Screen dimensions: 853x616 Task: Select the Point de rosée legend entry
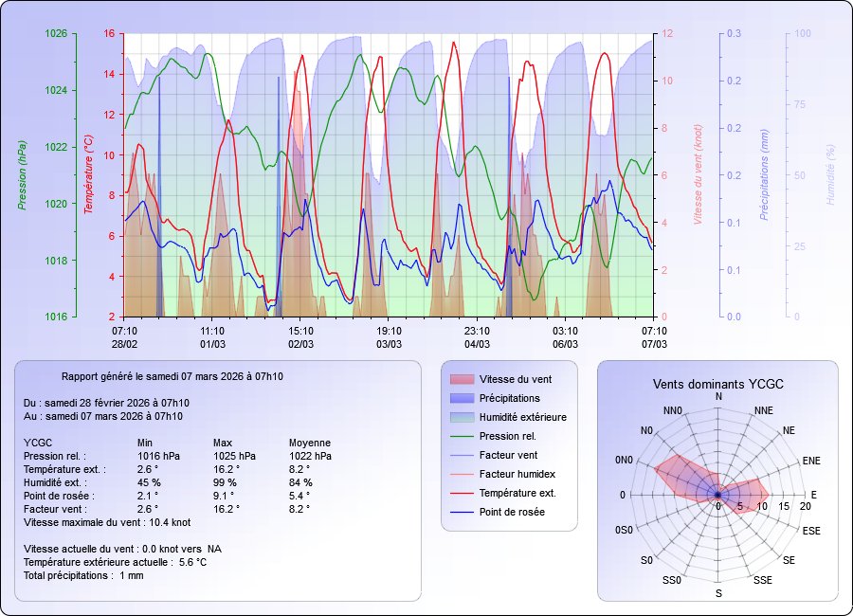point(512,512)
